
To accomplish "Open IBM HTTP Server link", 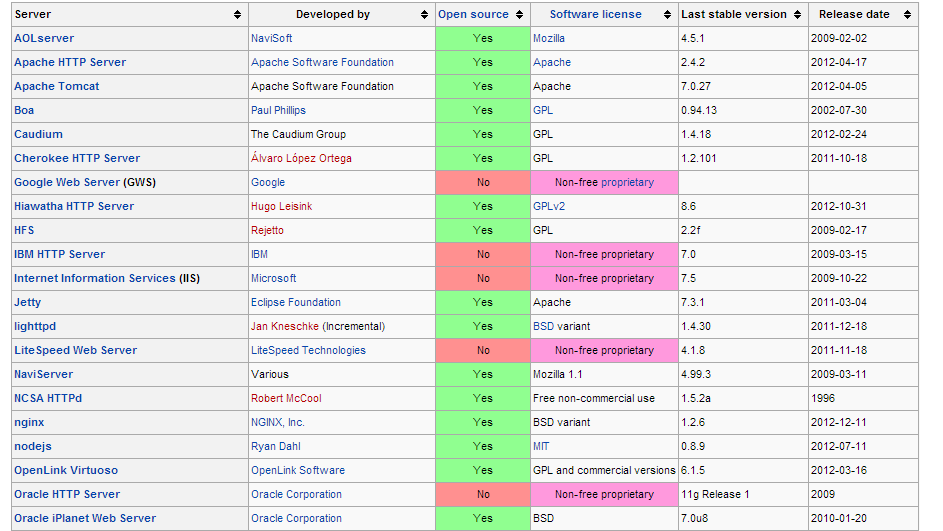I will pos(60,254).
